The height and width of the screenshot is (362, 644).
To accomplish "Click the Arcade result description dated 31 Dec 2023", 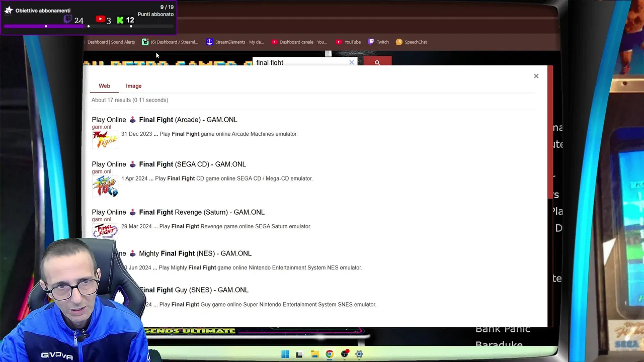I will tap(209, 134).
